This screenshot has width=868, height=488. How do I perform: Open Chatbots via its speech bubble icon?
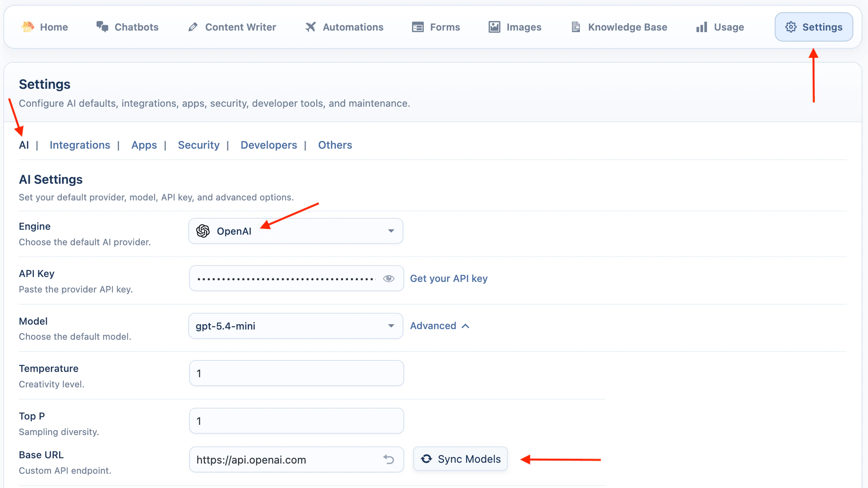(102, 26)
